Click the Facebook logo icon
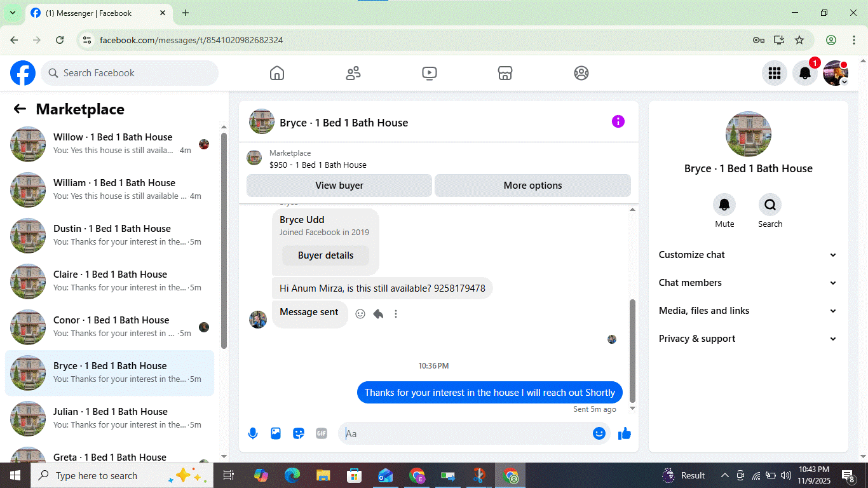This screenshot has width=868, height=488. tap(23, 73)
